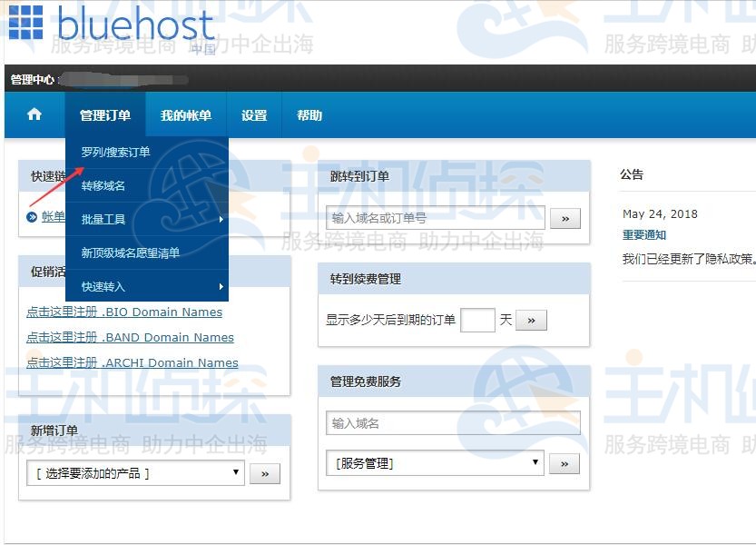Click the Home icon in the navigation bar

click(x=34, y=114)
